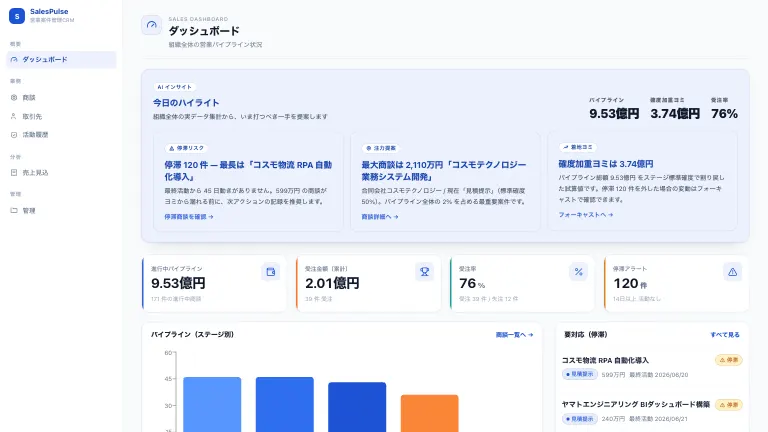
Task: Click the 今日のハイライト heading
Action: tap(186, 103)
